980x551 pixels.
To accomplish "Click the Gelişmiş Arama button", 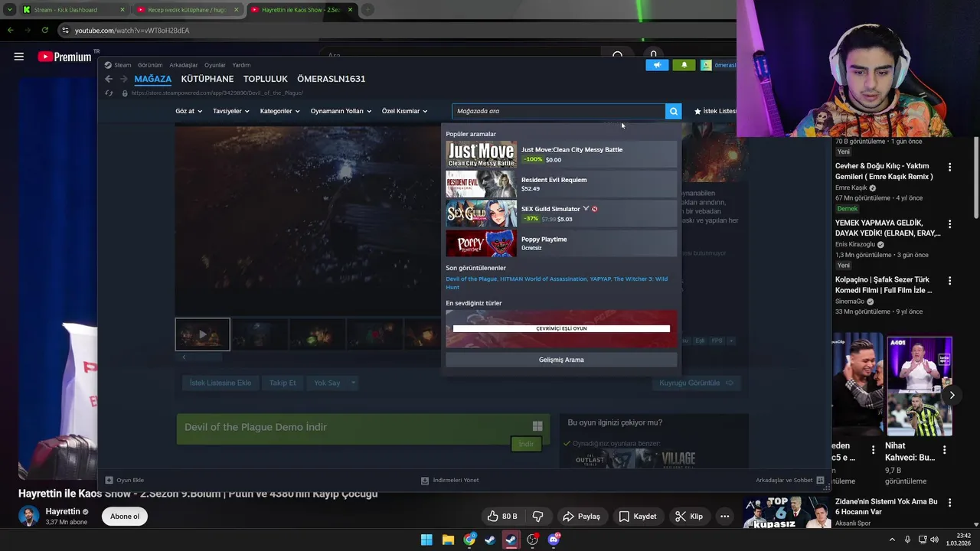I will (x=561, y=360).
